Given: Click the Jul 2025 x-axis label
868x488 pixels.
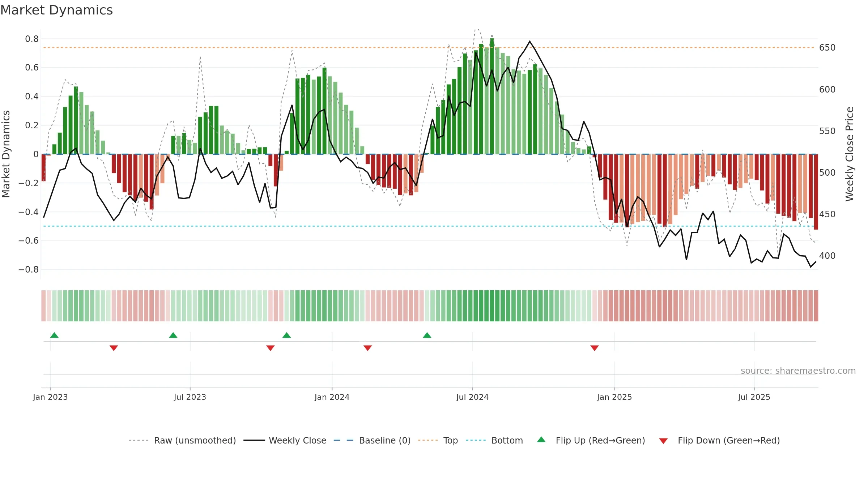Looking at the screenshot, I should pos(754,397).
